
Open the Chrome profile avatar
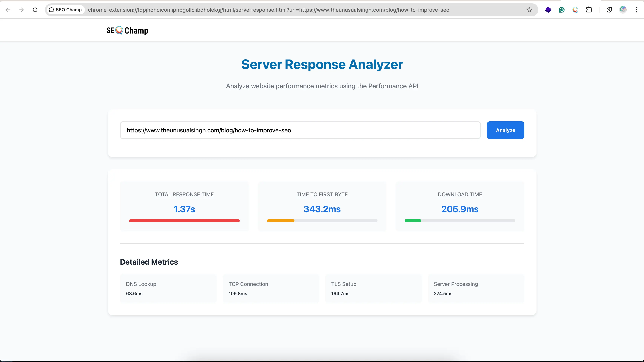623,10
